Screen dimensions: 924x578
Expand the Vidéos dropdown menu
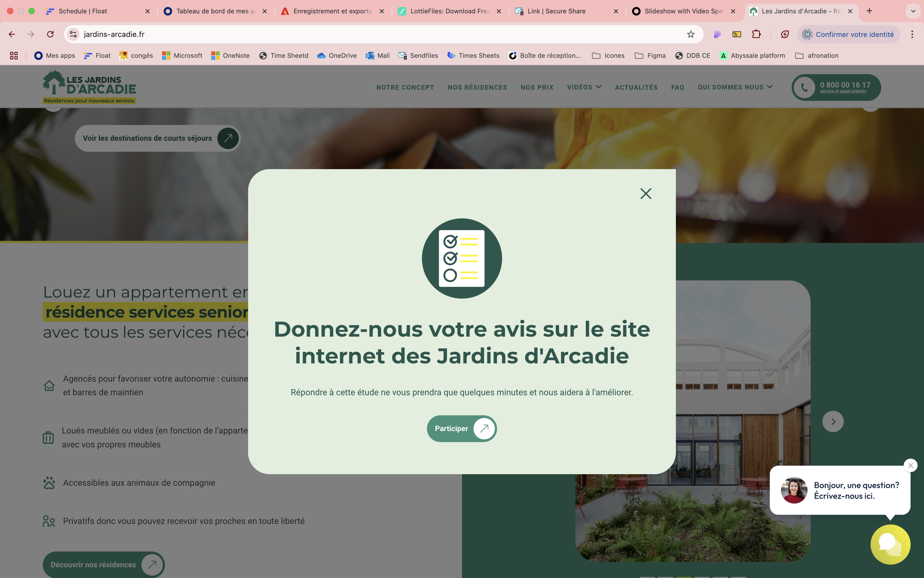(x=584, y=87)
